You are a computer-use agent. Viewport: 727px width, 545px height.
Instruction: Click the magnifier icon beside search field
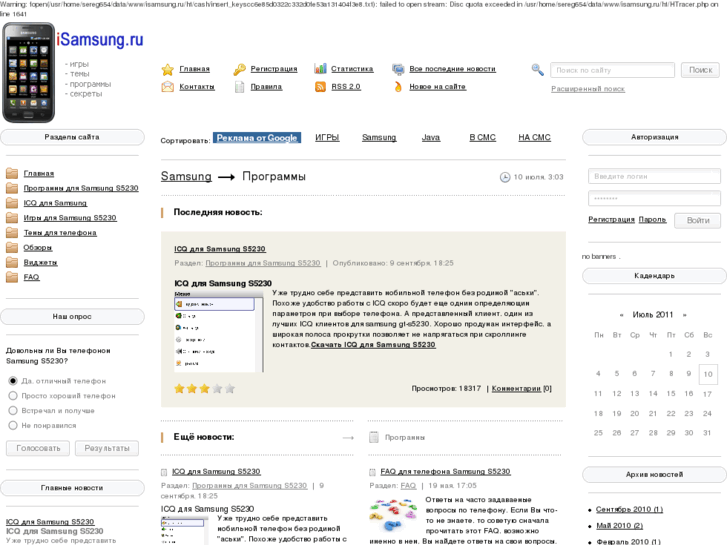537,70
